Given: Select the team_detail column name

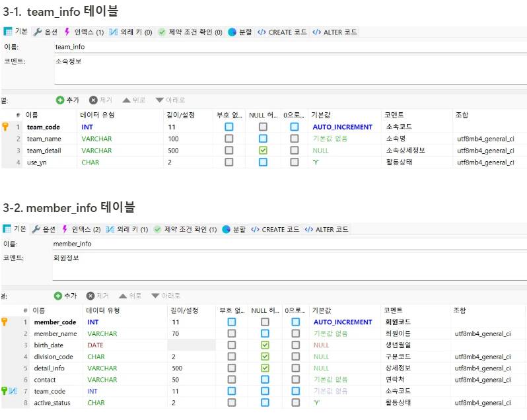Looking at the screenshot, I should tap(44, 151).
